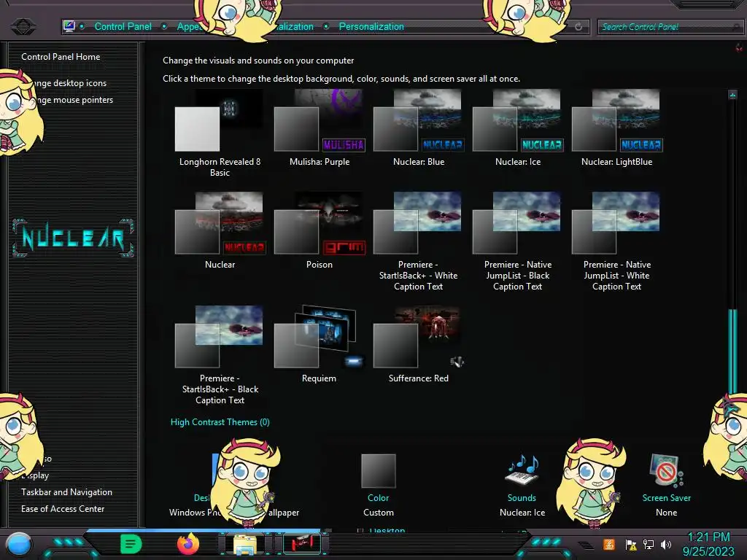Screen dimensions: 747x560
Task: Open network status tray icon
Action: point(649,544)
